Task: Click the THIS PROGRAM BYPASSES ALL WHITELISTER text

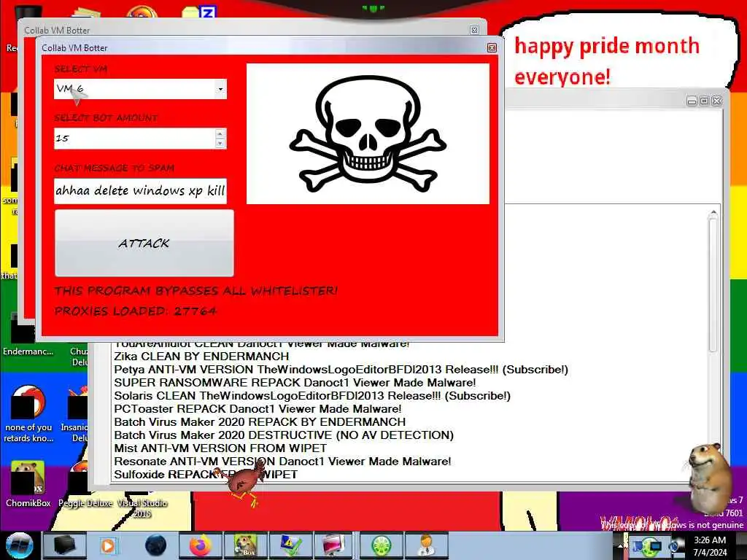Action: click(x=196, y=290)
